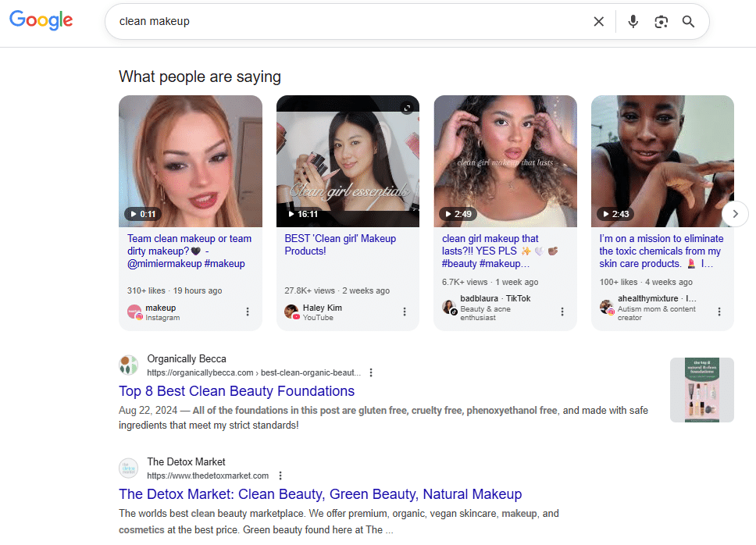
Task: Open The Detox Market result title link
Action: click(x=320, y=494)
